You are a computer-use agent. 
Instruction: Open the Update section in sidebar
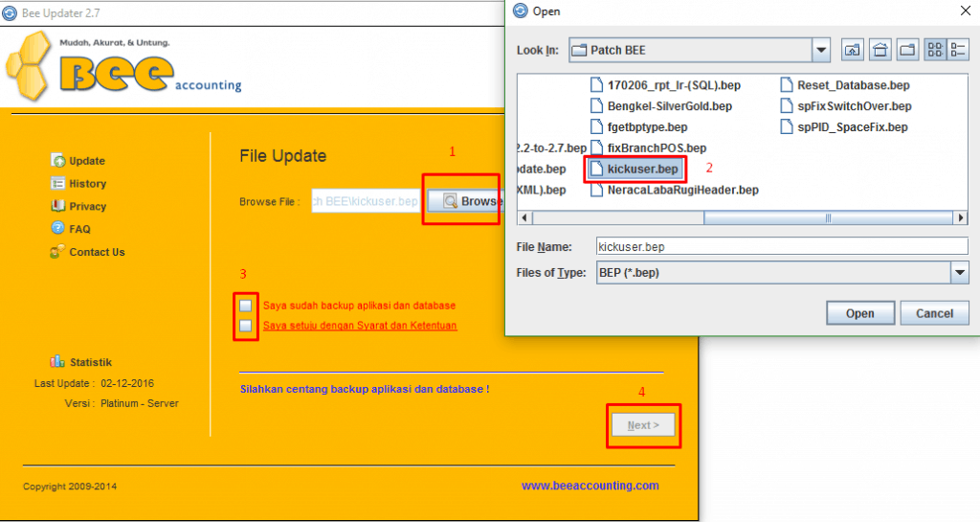pyautogui.click(x=87, y=161)
